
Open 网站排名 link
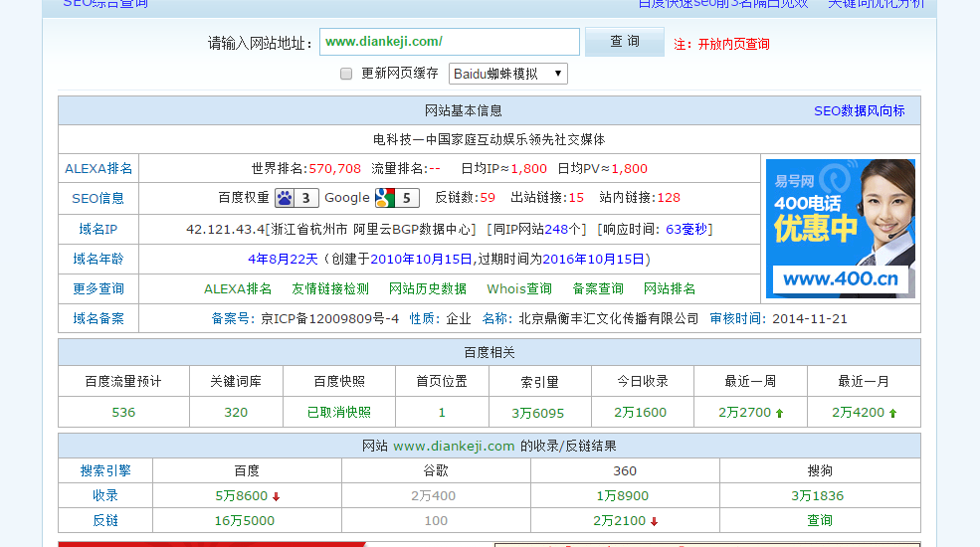pyautogui.click(x=670, y=289)
